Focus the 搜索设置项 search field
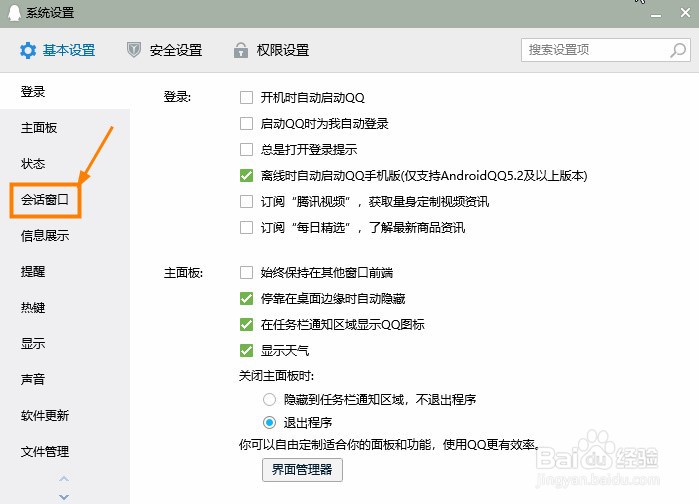The height and width of the screenshot is (504, 699). click(x=605, y=50)
